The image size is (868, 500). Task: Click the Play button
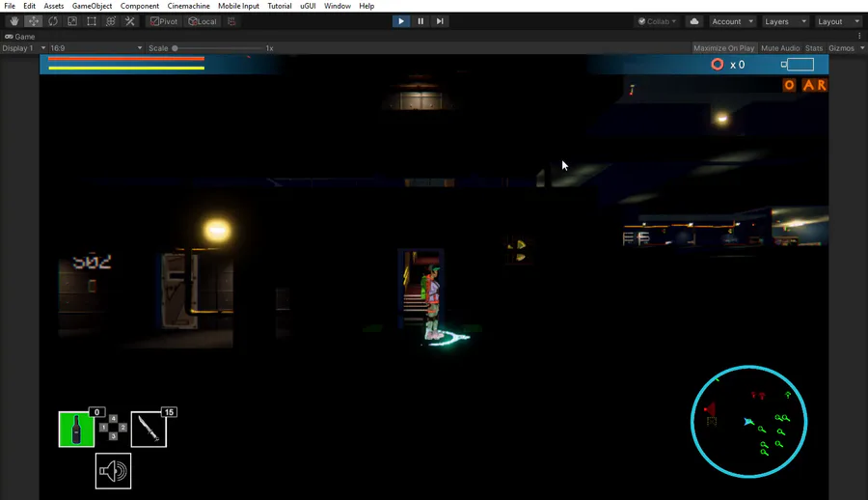pos(401,21)
